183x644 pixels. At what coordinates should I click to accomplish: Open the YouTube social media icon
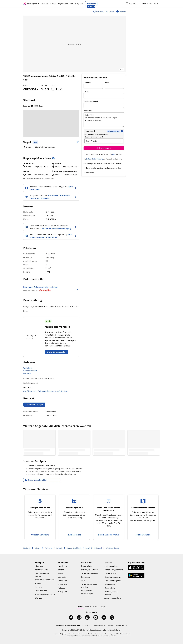tap(96, 617)
